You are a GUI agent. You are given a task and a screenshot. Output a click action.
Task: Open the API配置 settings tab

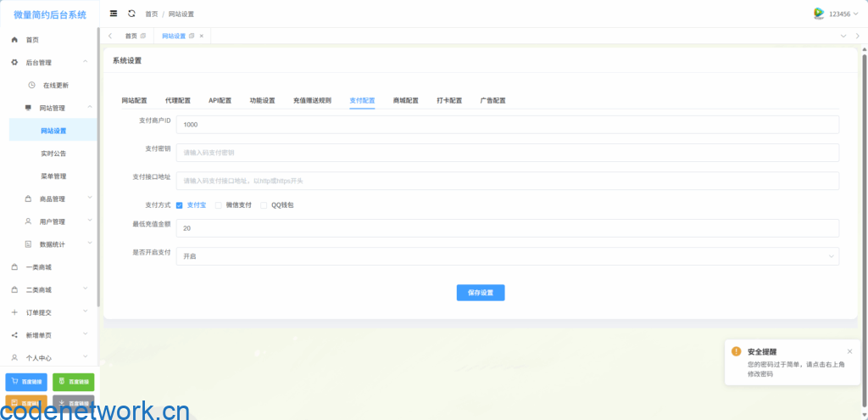click(220, 100)
